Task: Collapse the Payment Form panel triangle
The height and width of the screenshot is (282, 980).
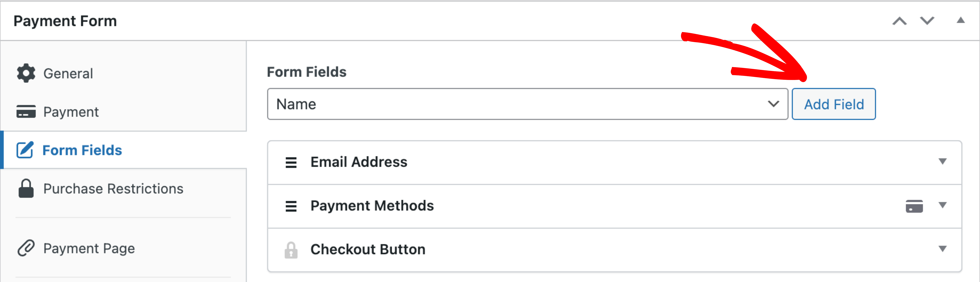Action: pos(961,20)
